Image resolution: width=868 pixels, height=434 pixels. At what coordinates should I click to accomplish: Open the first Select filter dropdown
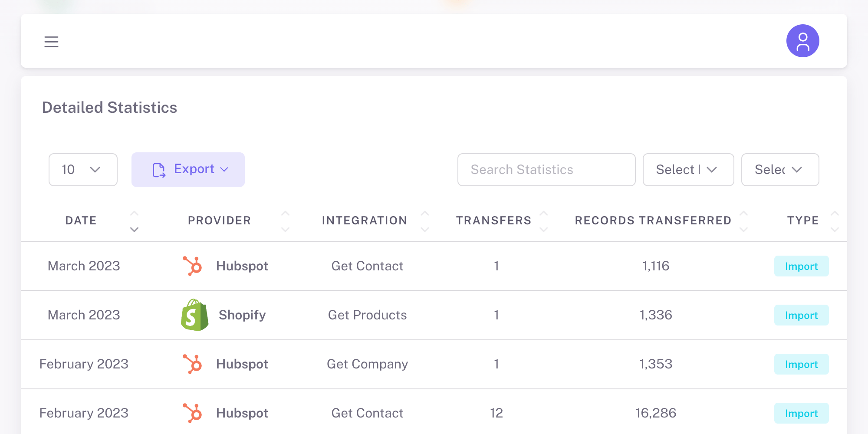(x=688, y=170)
